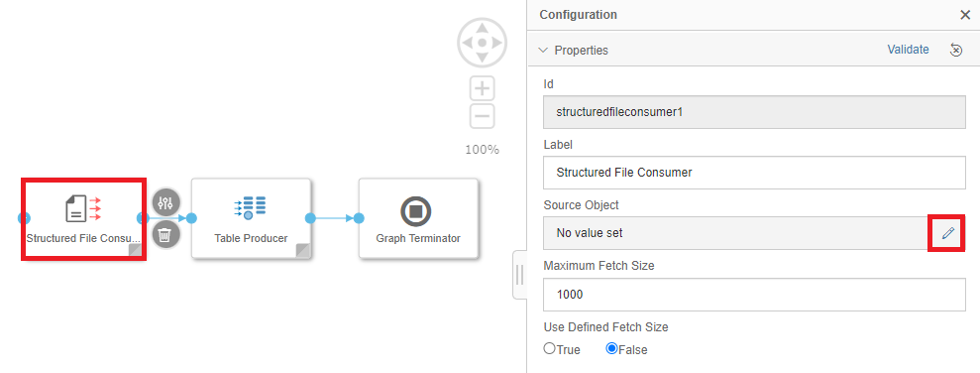This screenshot has width=980, height=373.
Task: Set Use Defined Fetch Size to True
Action: pyautogui.click(x=549, y=348)
